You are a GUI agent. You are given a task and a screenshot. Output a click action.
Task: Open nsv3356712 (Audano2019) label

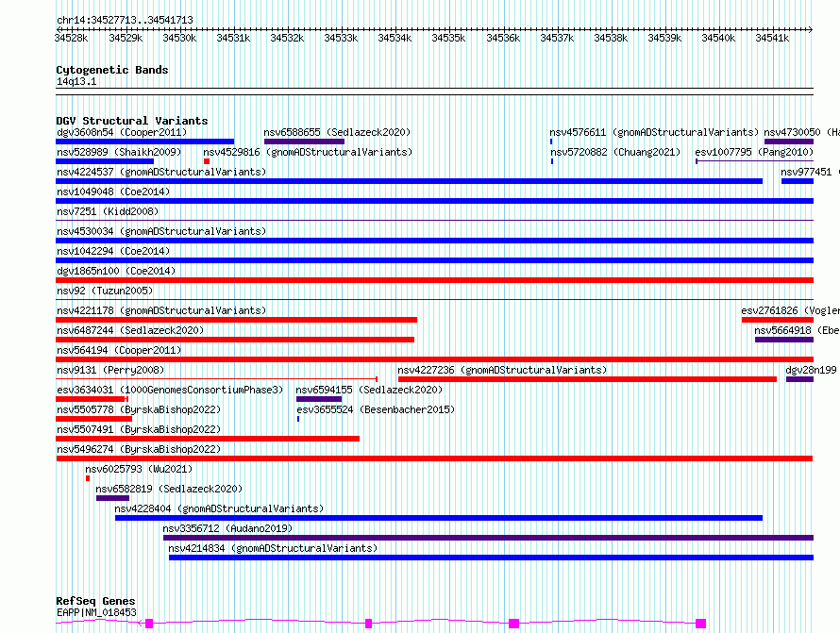pos(227,528)
